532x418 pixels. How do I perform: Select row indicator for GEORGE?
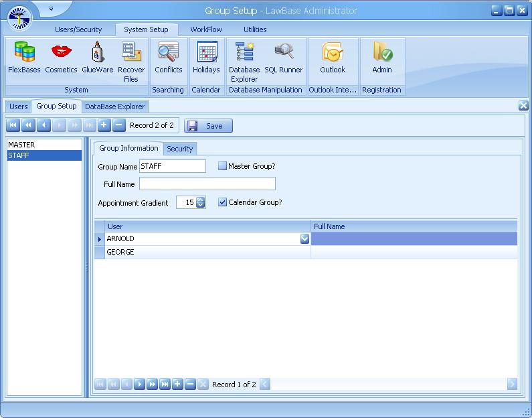[100, 252]
